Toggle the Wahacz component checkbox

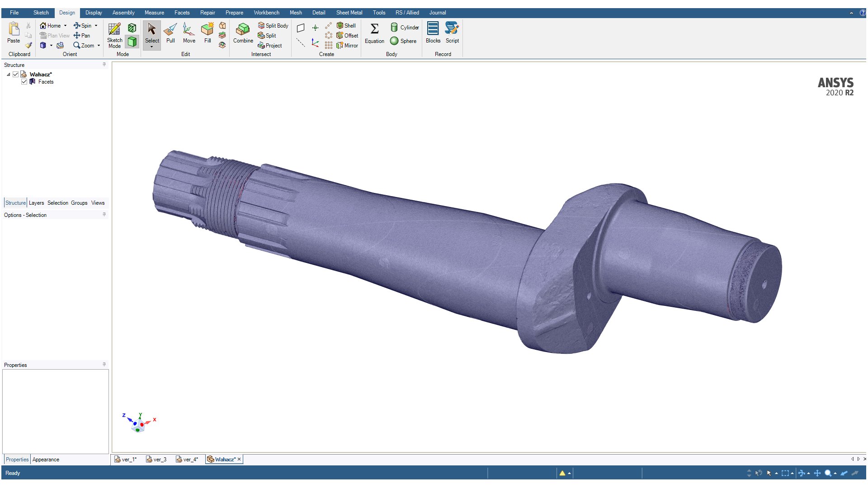[15, 75]
